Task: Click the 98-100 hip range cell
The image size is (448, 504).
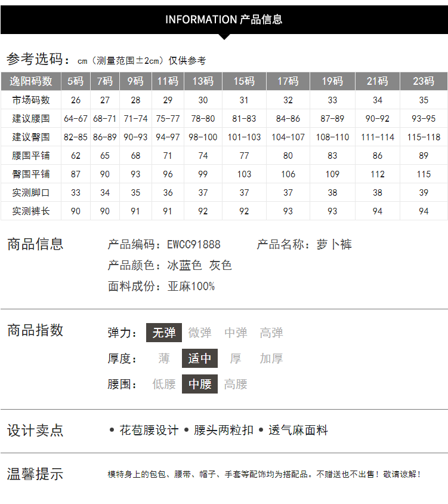Action: 203,137
